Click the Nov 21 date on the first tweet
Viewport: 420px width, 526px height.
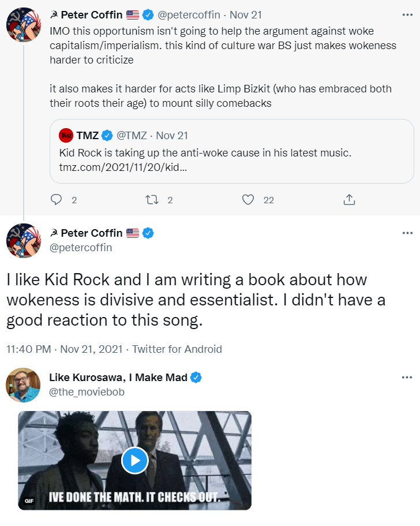click(x=246, y=15)
